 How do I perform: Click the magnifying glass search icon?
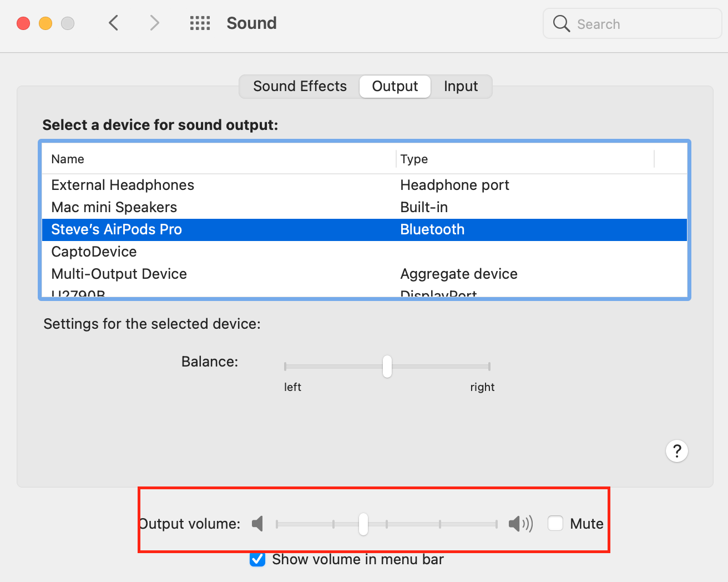pyautogui.click(x=561, y=23)
